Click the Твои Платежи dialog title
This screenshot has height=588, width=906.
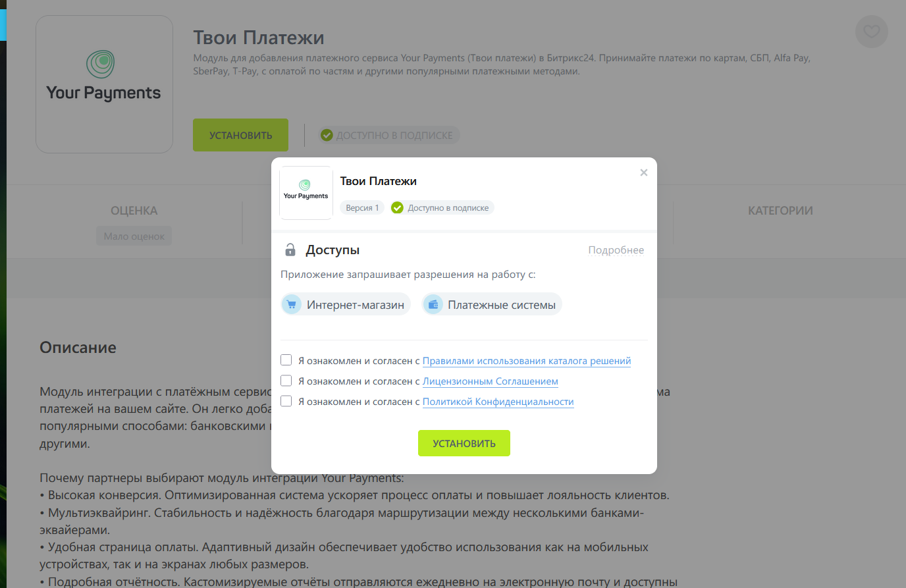[379, 181]
